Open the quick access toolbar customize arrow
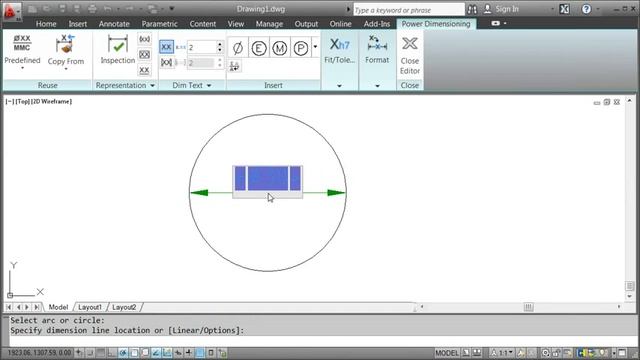 (x=172, y=9)
